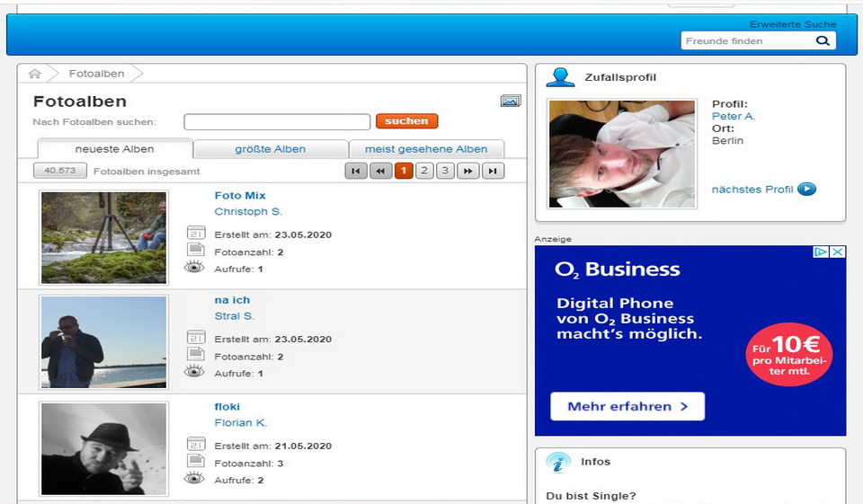Click Mehr erfahren button in ad
Image resolution: width=863 pixels, height=504 pixels.
627,406
